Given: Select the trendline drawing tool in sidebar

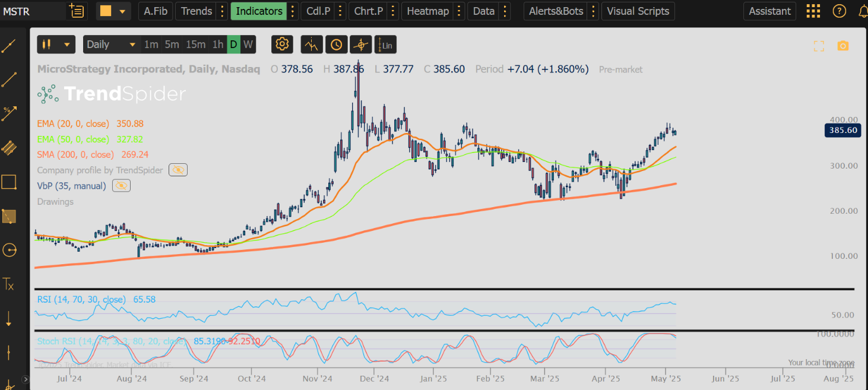Looking at the screenshot, I should coord(9,46).
